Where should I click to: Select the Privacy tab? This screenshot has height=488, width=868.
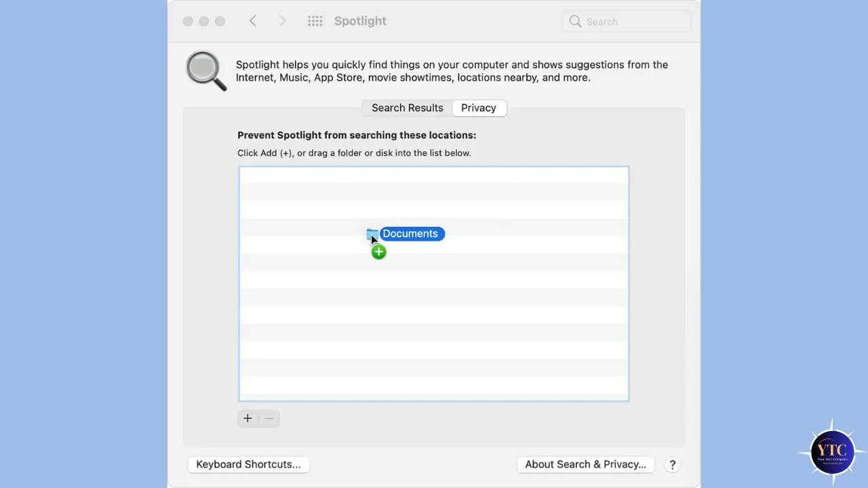pos(479,108)
